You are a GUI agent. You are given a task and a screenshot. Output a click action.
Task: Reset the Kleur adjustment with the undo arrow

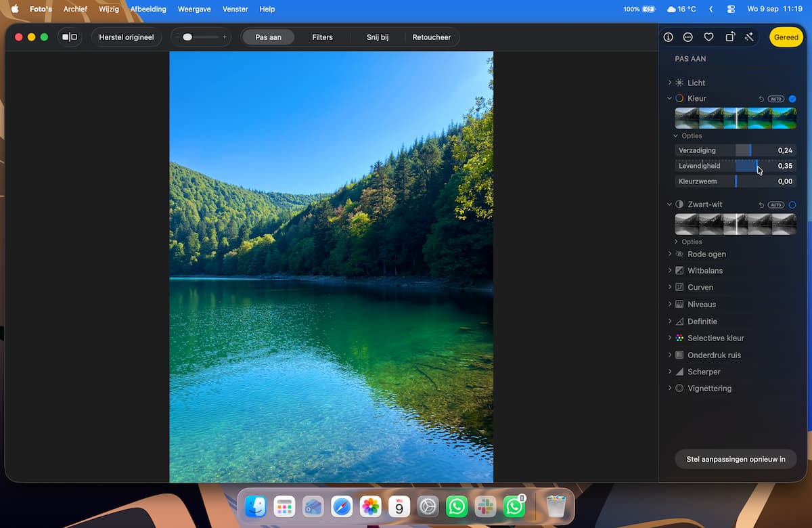761,99
